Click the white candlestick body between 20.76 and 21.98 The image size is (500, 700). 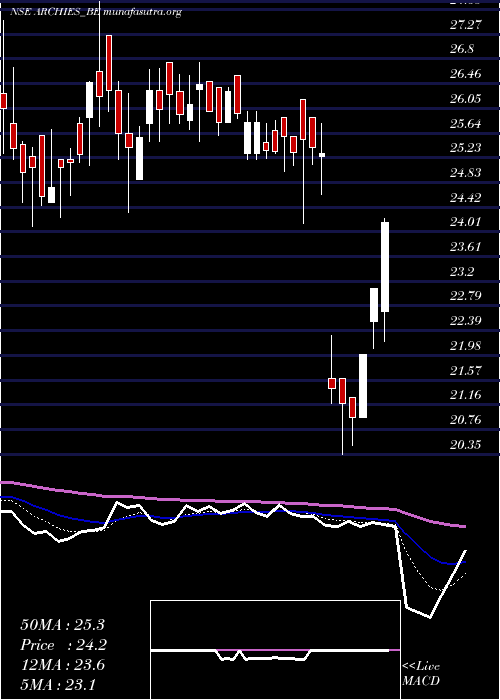coord(363,386)
